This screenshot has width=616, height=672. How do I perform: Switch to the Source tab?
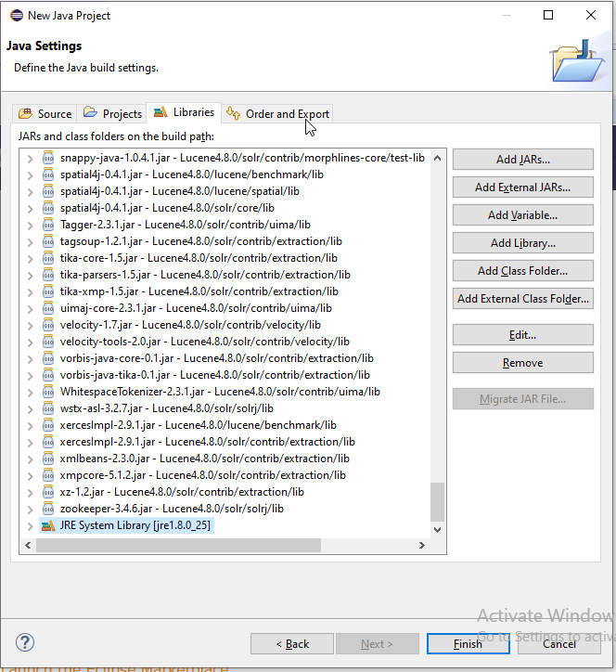pos(45,113)
